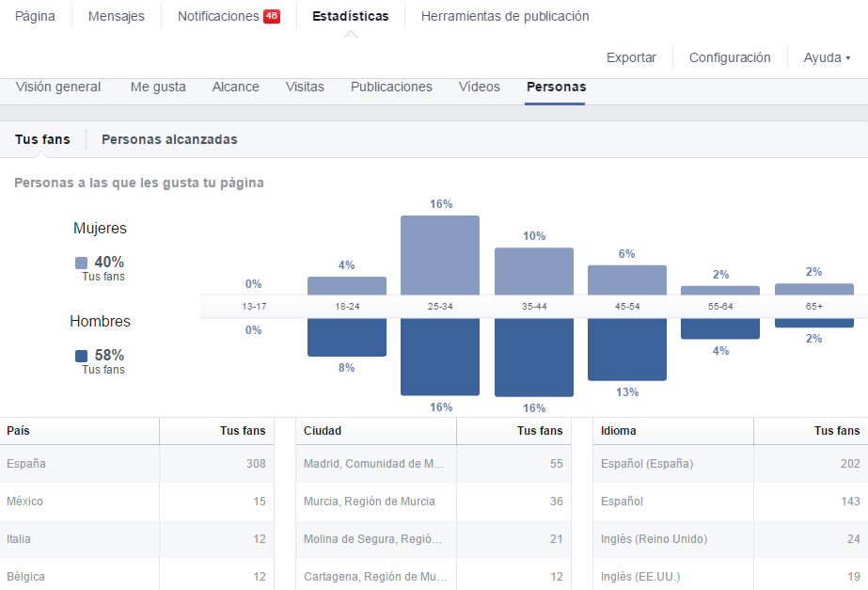Open the Página tab
Screen dimensions: 868x590
pyautogui.click(x=36, y=16)
